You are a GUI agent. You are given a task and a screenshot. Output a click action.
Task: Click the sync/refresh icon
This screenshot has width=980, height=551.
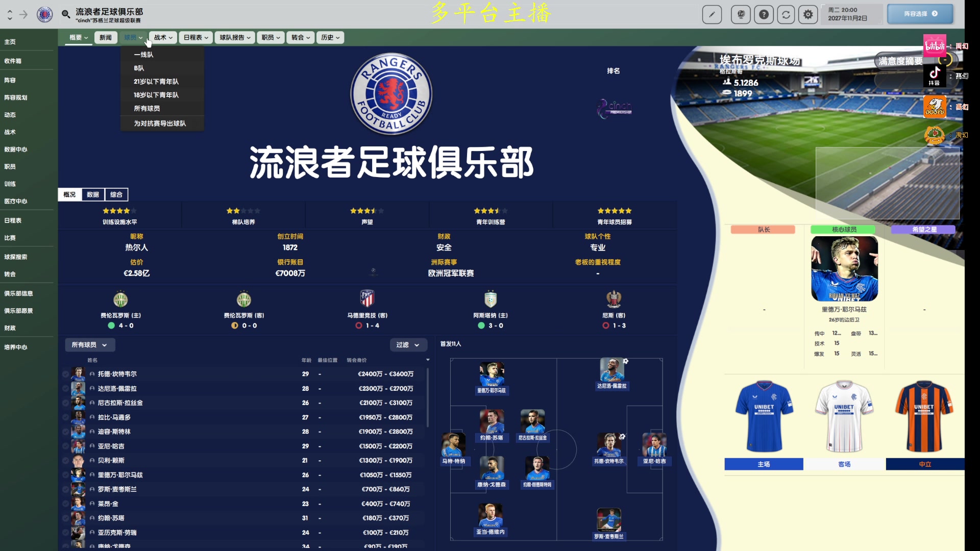point(786,14)
